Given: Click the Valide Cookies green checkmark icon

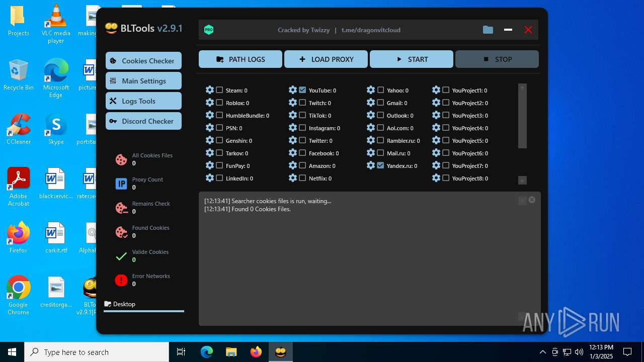Looking at the screenshot, I should [121, 256].
